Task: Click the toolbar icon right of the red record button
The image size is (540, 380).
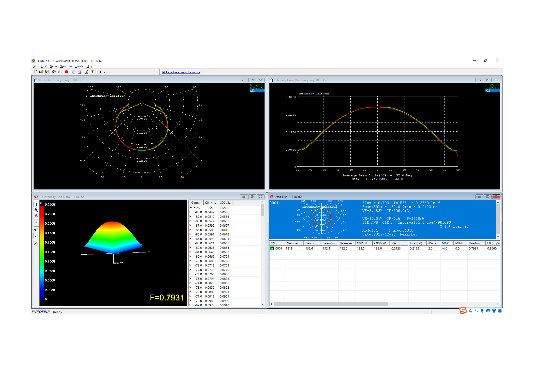Action: [74, 72]
